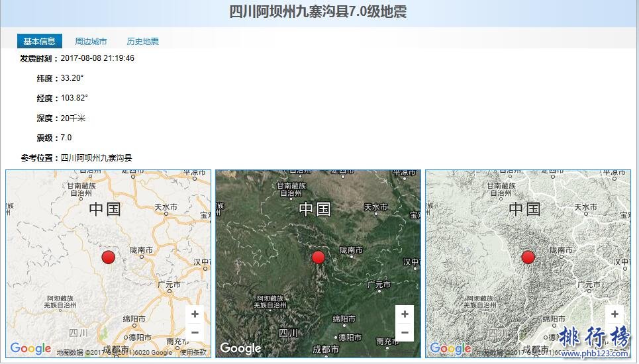Click the 陇南市 label on satellite map
639x364 pixels.
click(352, 250)
